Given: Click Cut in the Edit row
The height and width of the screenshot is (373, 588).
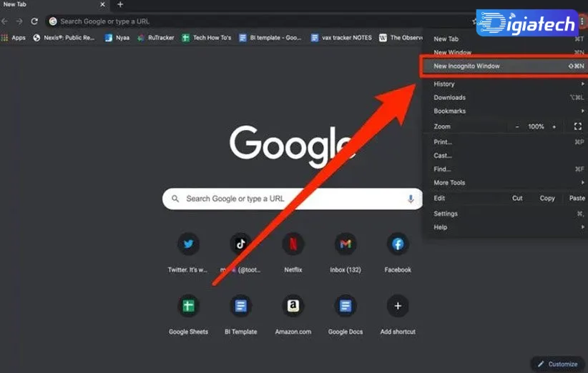Looking at the screenshot, I should [517, 198].
